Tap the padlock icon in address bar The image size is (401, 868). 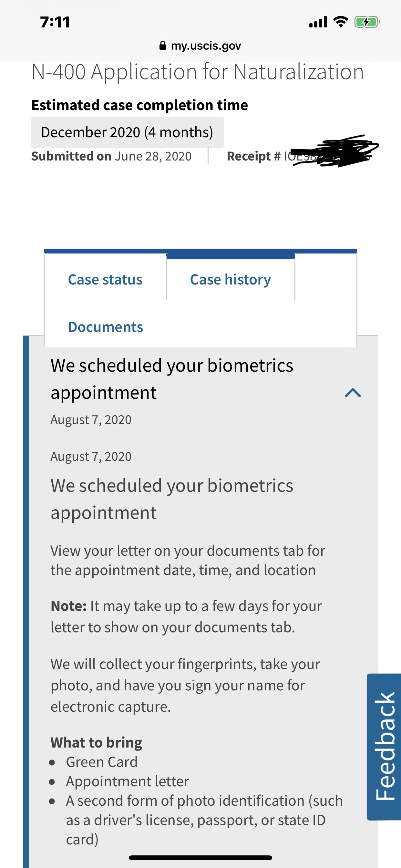click(162, 46)
